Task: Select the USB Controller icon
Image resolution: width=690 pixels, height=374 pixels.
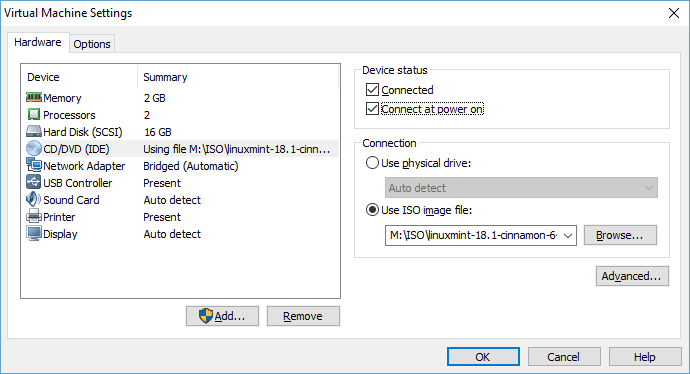Action: pyautogui.click(x=34, y=182)
